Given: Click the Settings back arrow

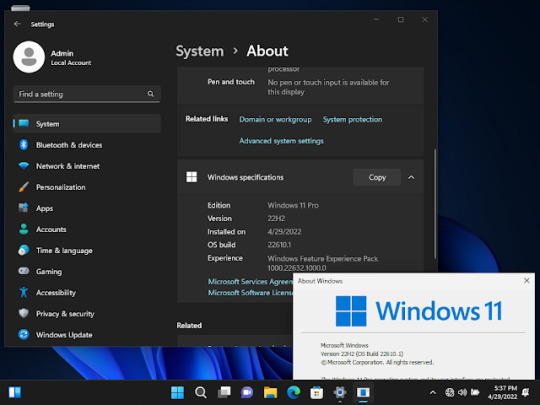Looking at the screenshot, I should (17, 24).
